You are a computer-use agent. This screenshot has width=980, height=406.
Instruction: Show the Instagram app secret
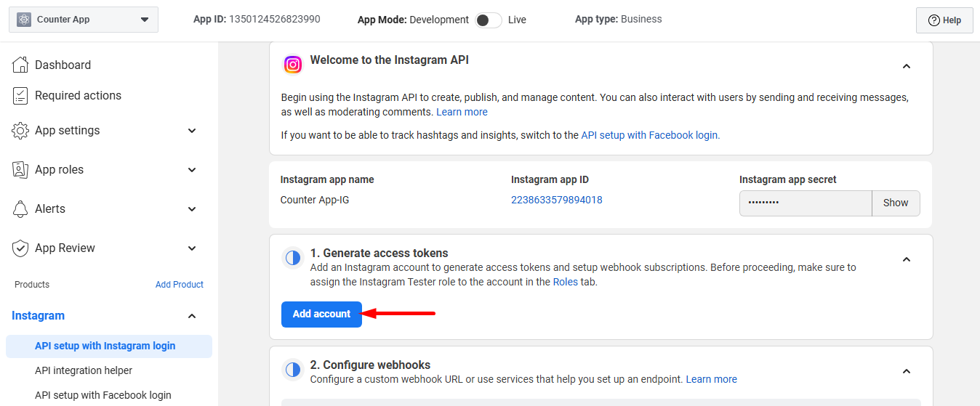pos(896,203)
